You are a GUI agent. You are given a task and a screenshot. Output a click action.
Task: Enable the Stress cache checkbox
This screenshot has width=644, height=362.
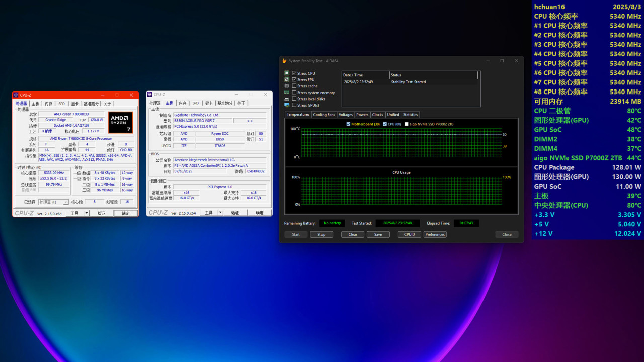click(294, 86)
